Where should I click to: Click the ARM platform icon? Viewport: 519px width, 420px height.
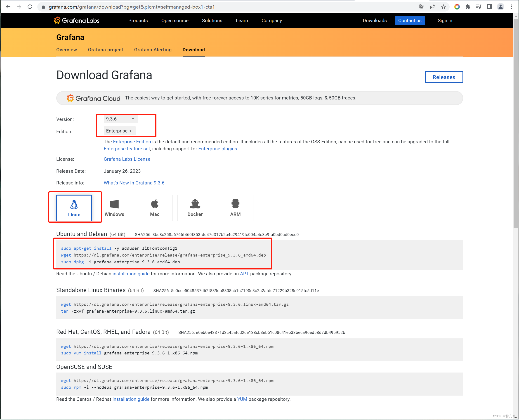[235, 208]
